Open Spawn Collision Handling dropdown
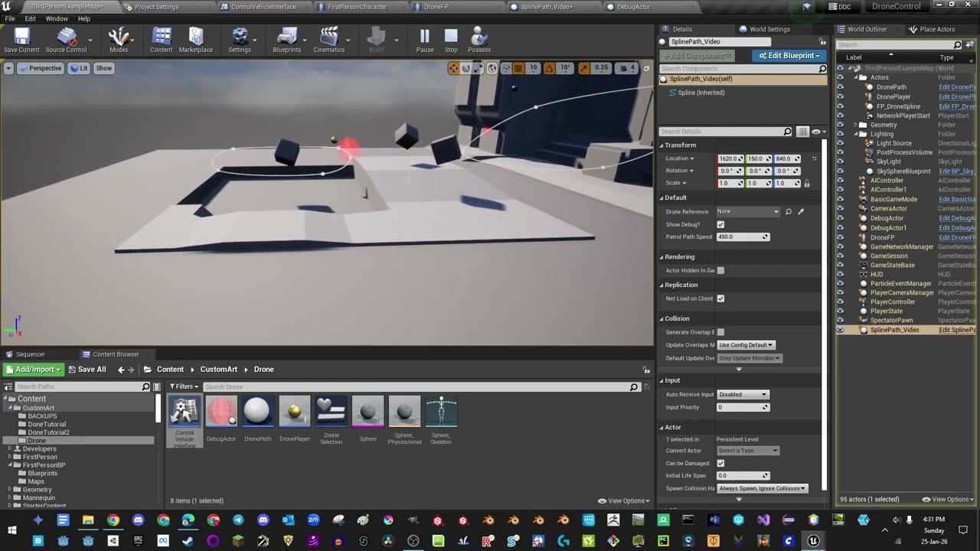Screen dimensions: 980x551 coord(762,488)
